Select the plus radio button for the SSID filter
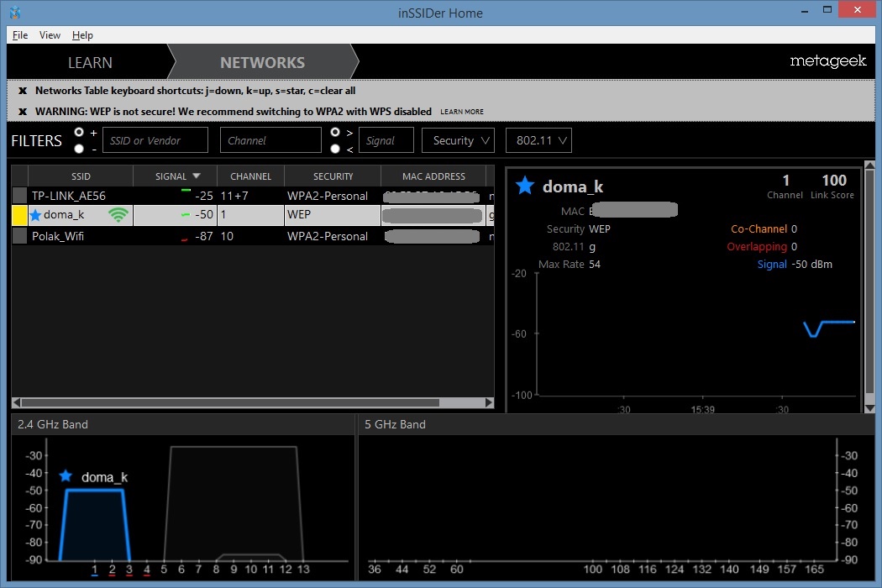882x588 pixels. pyautogui.click(x=79, y=133)
